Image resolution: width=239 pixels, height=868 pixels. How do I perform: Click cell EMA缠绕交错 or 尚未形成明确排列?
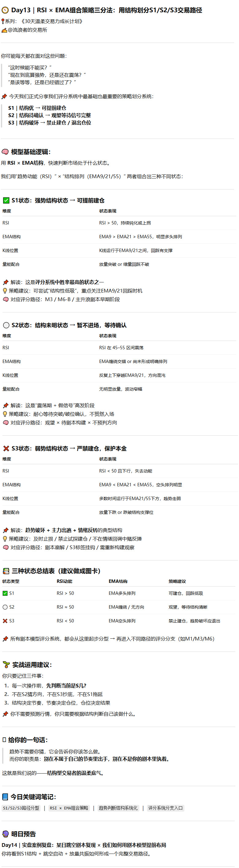point(133,361)
